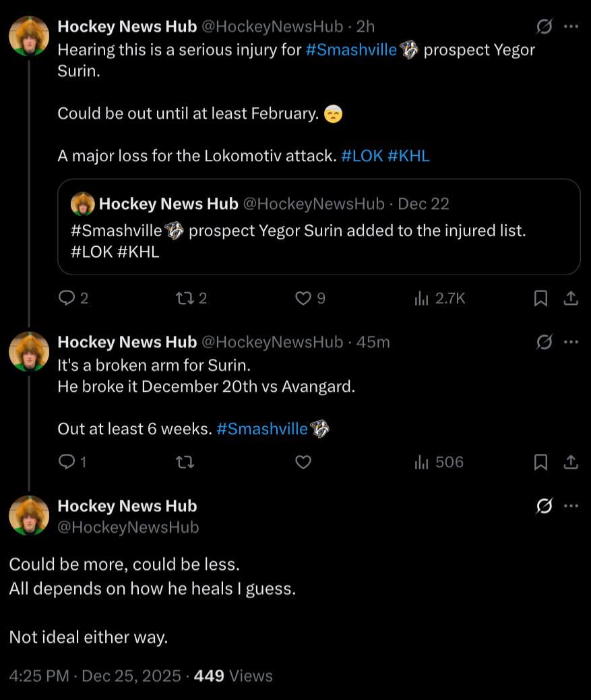The height and width of the screenshot is (700, 591).
Task: View analytics for the 506 views tweet
Action: point(422,462)
